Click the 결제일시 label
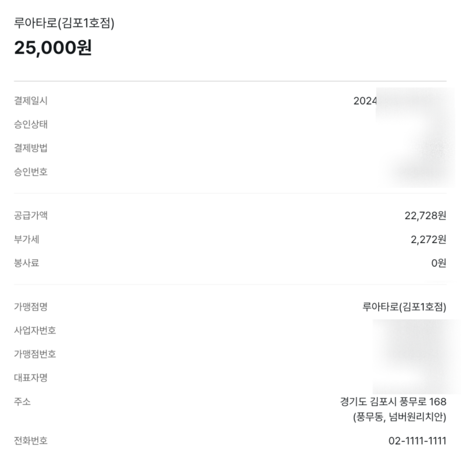This screenshot has height=476, width=461. (x=30, y=101)
